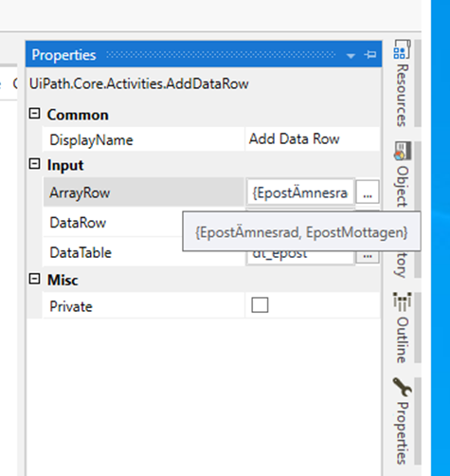Screen dimensions: 450x476
Task: Open the Object Repository panel icon
Action: tap(403, 151)
